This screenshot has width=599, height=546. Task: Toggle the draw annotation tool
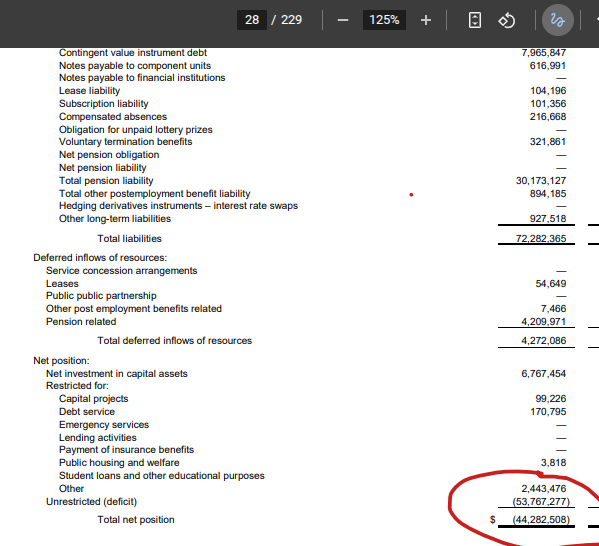(558, 20)
